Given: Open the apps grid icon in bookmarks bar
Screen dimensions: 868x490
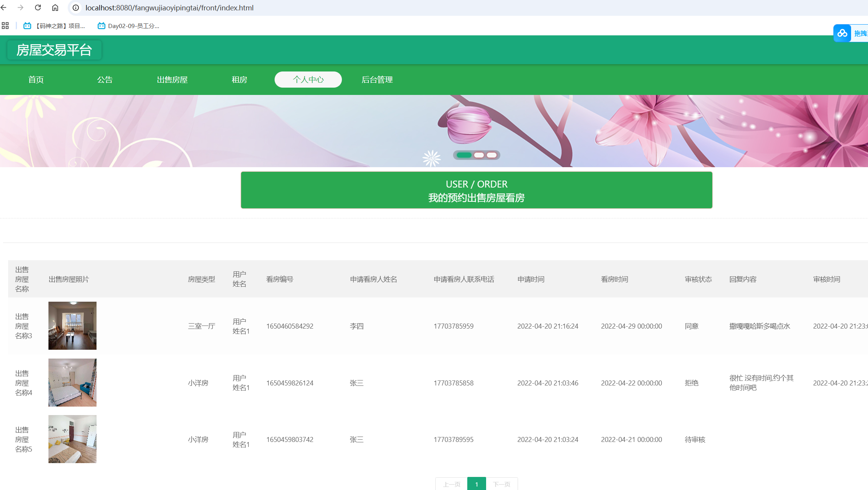Looking at the screenshot, I should point(5,26).
